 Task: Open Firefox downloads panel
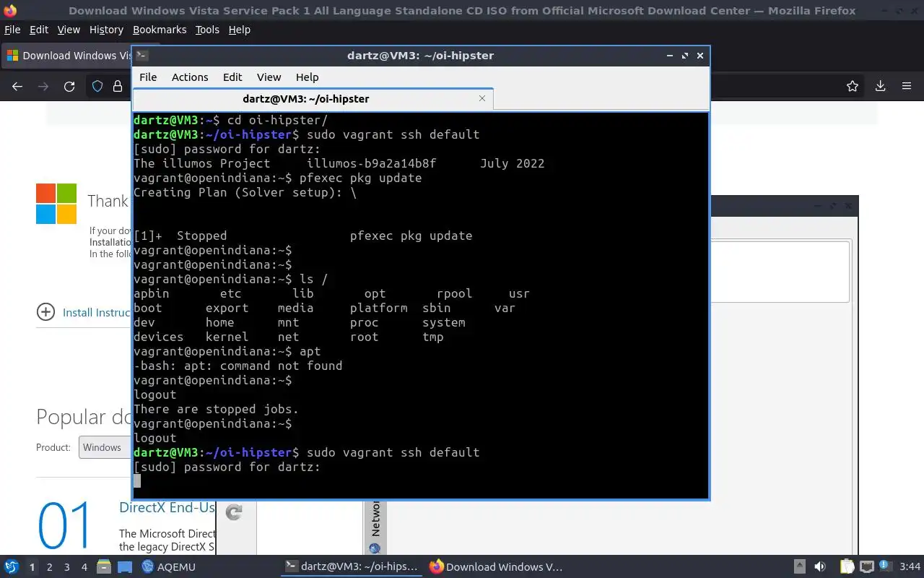click(880, 87)
